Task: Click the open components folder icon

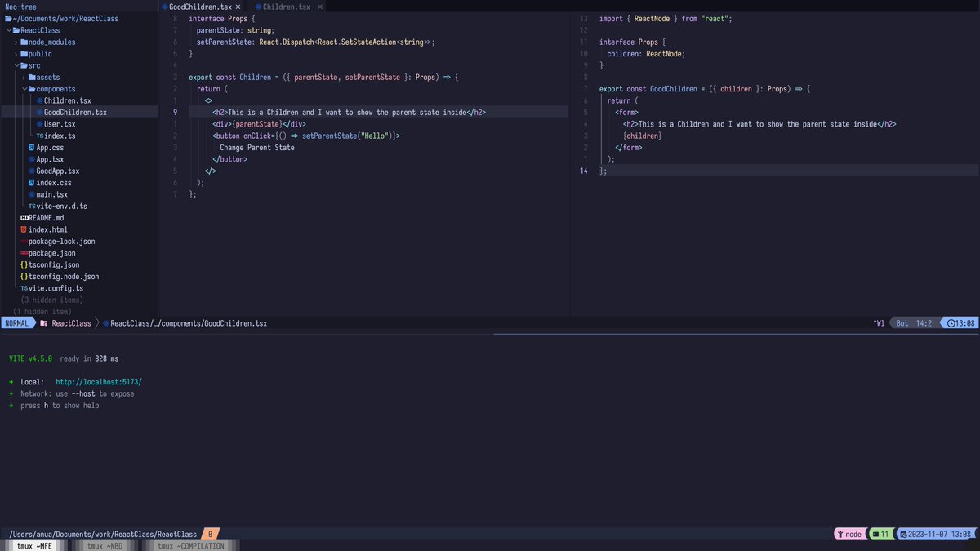Action: [x=32, y=89]
